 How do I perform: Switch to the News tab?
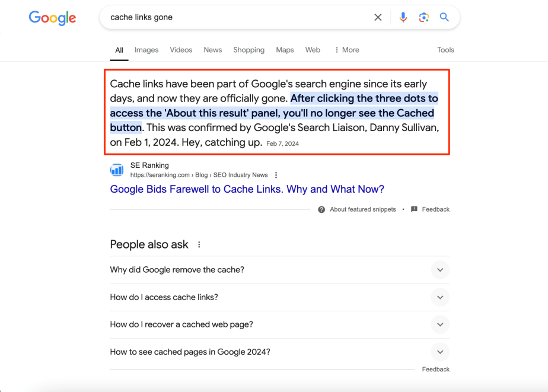tap(212, 50)
